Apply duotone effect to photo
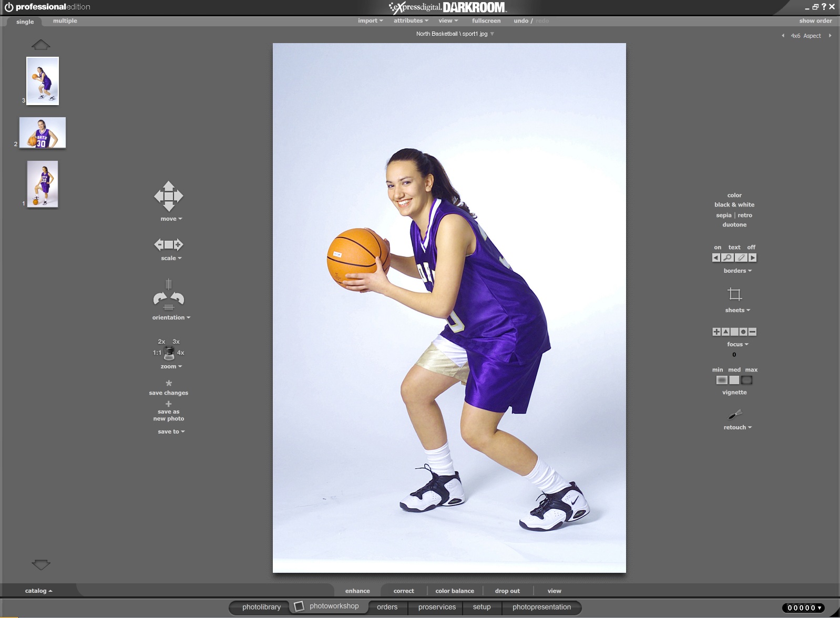Viewport: 840px width, 618px height. (734, 225)
